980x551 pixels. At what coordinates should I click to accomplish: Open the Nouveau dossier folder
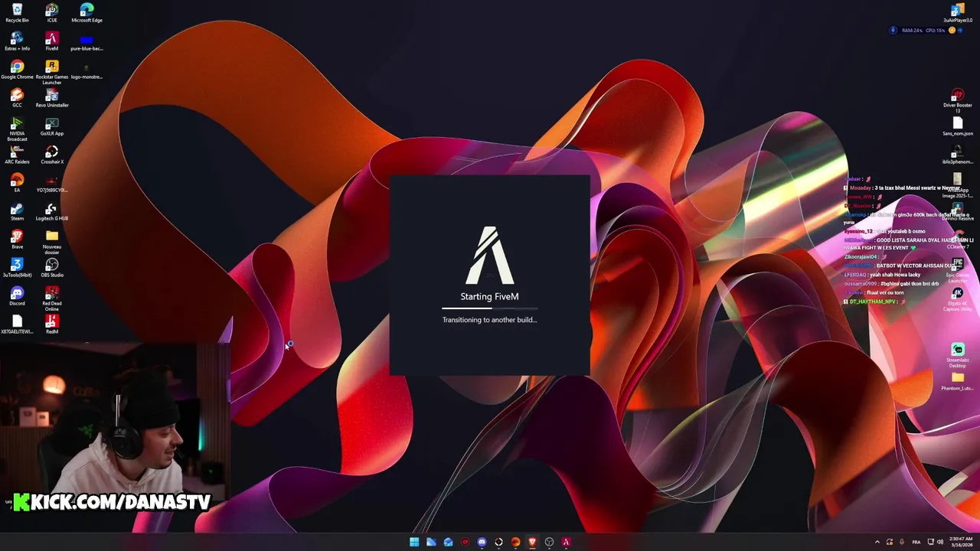51,242
